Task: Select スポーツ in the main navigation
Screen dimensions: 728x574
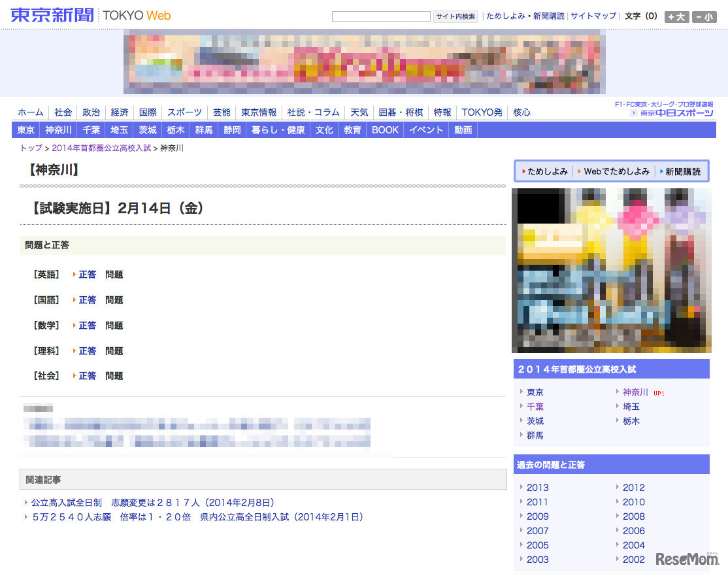Action: coord(184,112)
